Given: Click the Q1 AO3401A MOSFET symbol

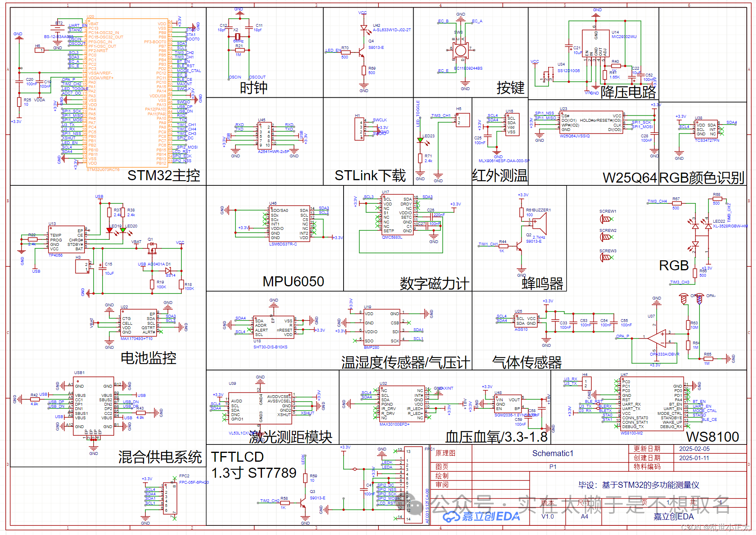Looking at the screenshot, I should [152, 249].
